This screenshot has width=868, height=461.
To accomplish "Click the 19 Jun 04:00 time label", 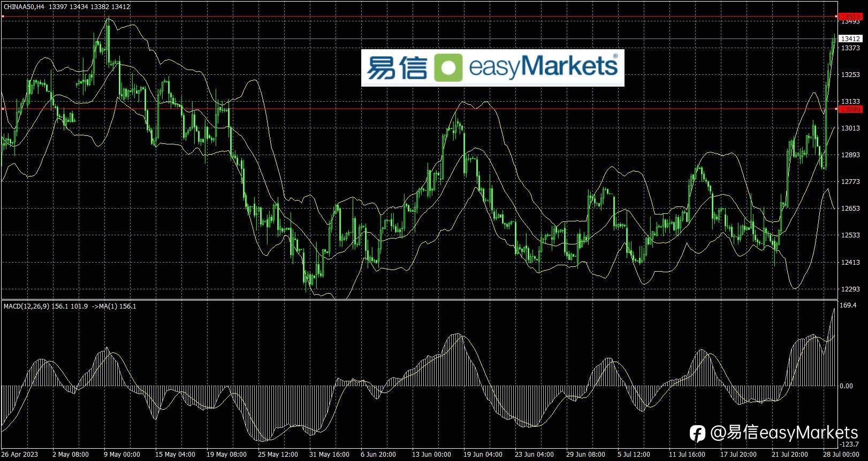I will click(x=483, y=455).
